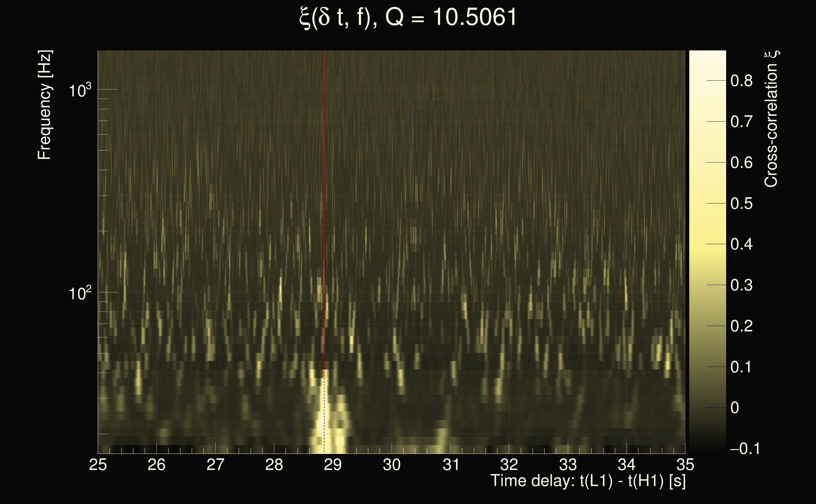
Task: Click the Time delay t(L1) - t(H1) label
Action: tap(588, 481)
